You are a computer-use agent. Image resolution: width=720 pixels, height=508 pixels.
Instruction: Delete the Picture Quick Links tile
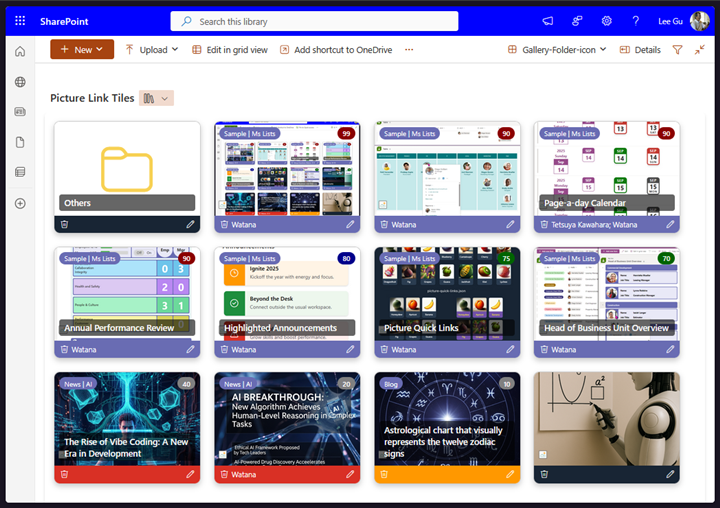(384, 350)
